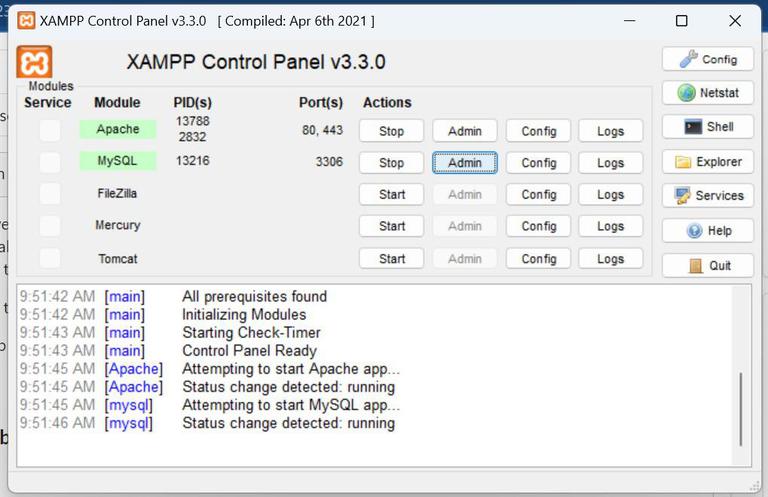
Task: Click 'Attempting to start MySQL app...' entry
Action: pos(291,405)
